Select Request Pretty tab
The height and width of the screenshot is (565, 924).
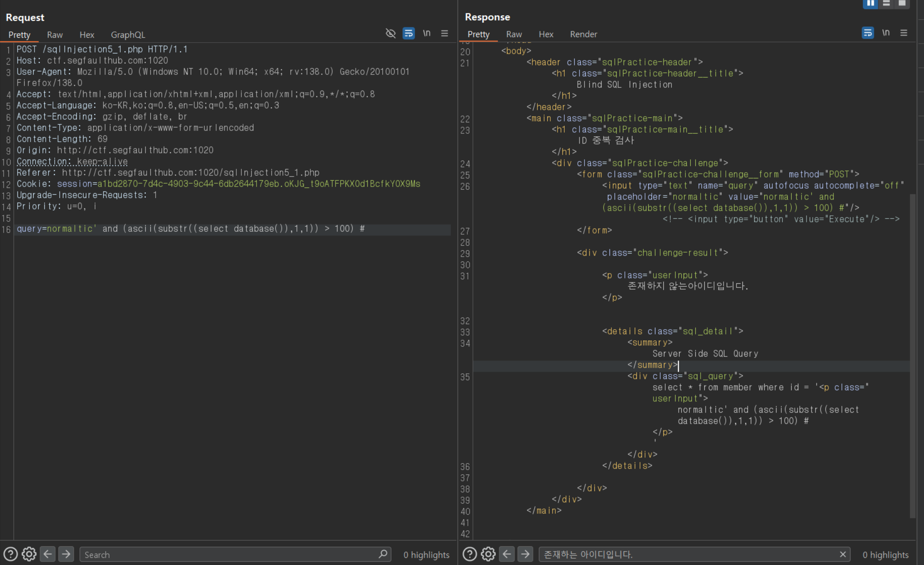19,35
